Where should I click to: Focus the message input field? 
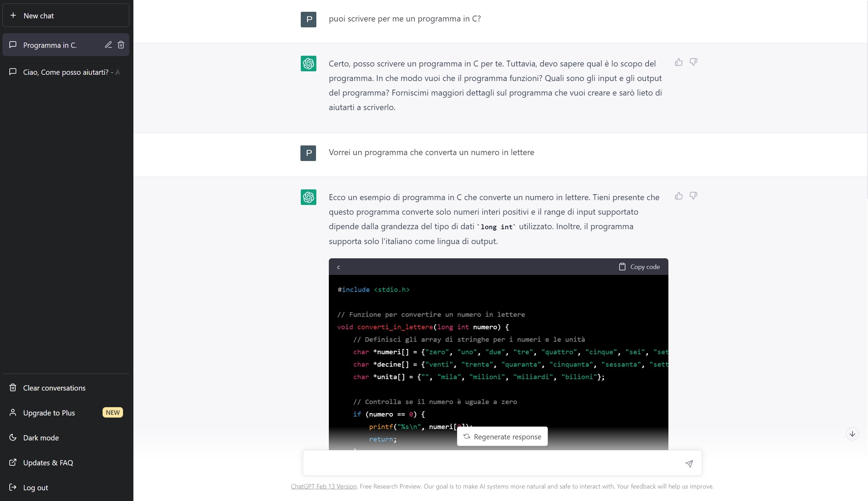492,463
